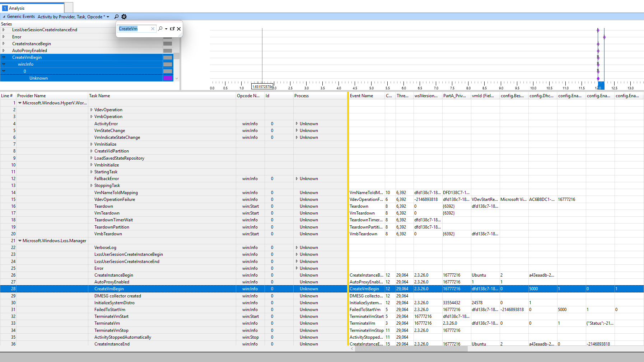Image resolution: width=644 pixels, height=362 pixels.
Task: Switch to the Analysis tab
Action: coord(17,8)
